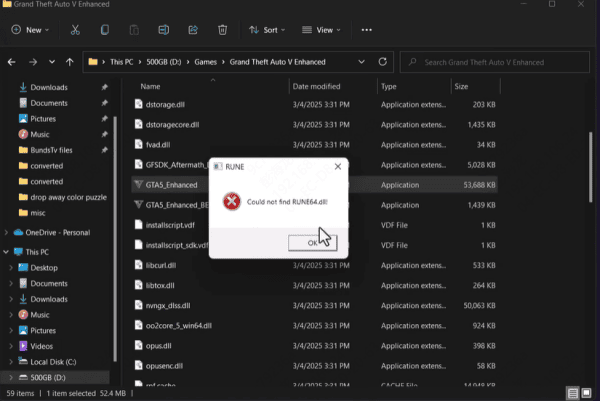
Task: Click the Share icon in toolbar
Action: click(x=193, y=31)
